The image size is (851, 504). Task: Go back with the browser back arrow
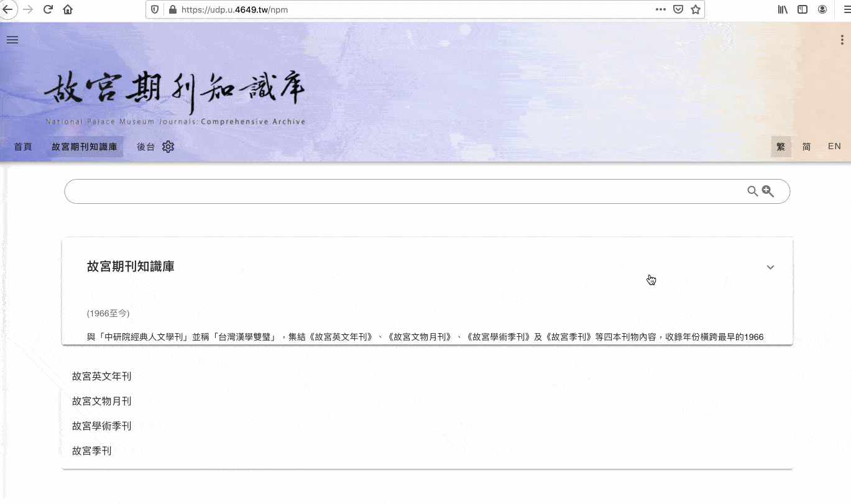tap(7, 9)
